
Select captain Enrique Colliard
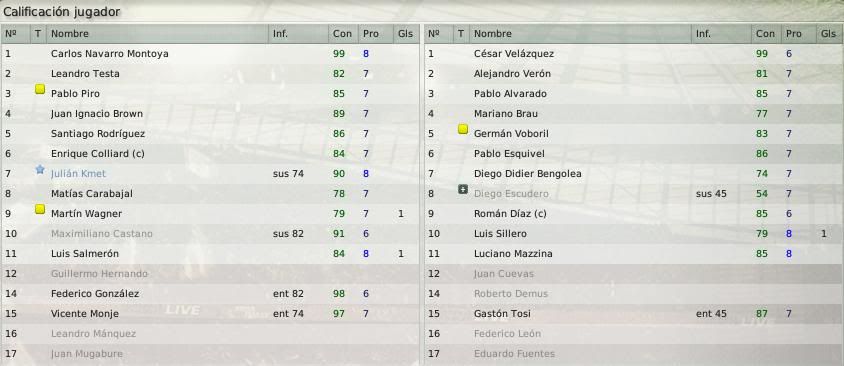(210, 153)
